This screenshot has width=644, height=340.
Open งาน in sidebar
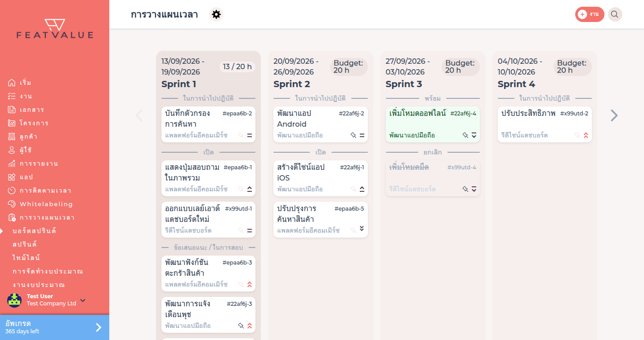point(26,96)
